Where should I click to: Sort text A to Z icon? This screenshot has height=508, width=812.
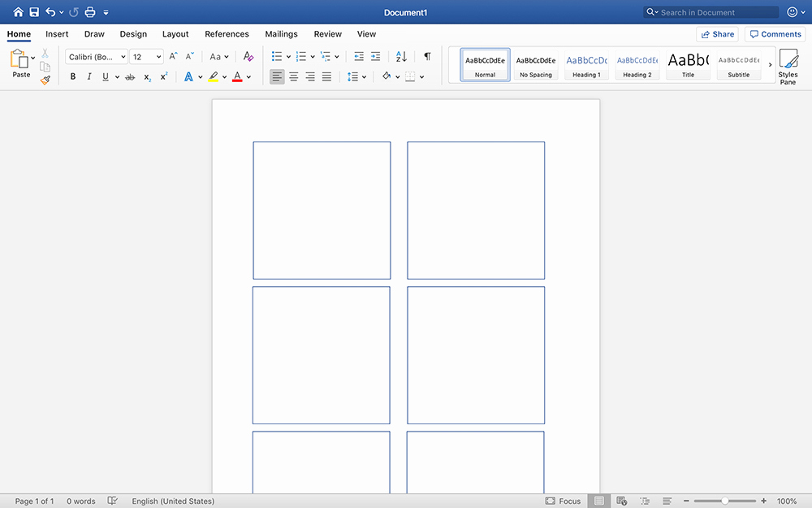401,56
